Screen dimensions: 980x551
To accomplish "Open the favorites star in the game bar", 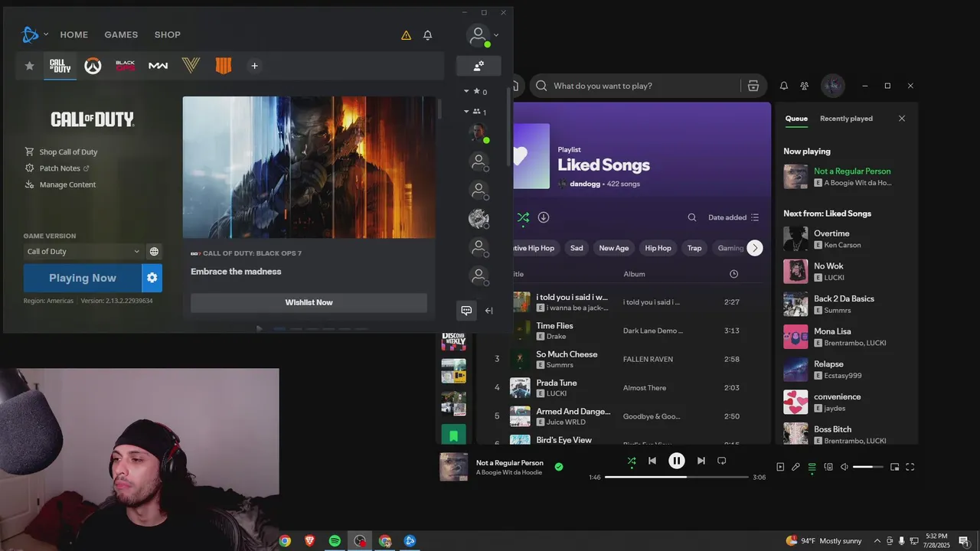I will click(x=29, y=66).
